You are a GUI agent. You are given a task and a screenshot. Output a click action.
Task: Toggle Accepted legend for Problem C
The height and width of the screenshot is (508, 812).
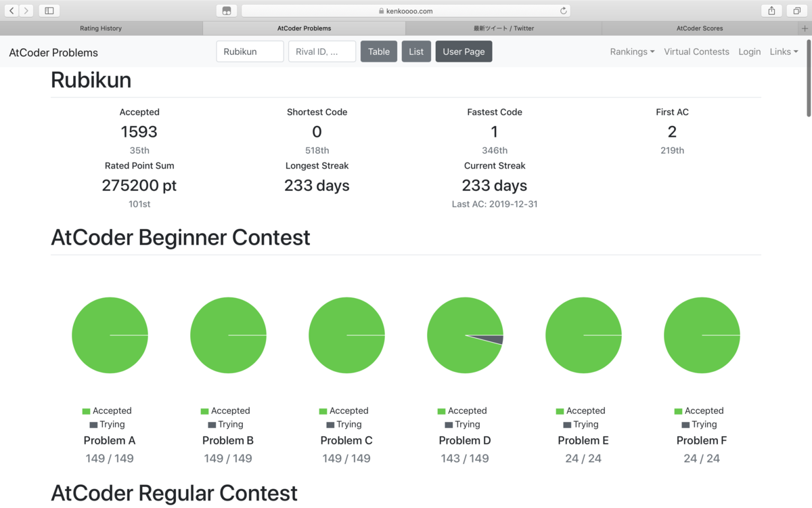pos(344,410)
